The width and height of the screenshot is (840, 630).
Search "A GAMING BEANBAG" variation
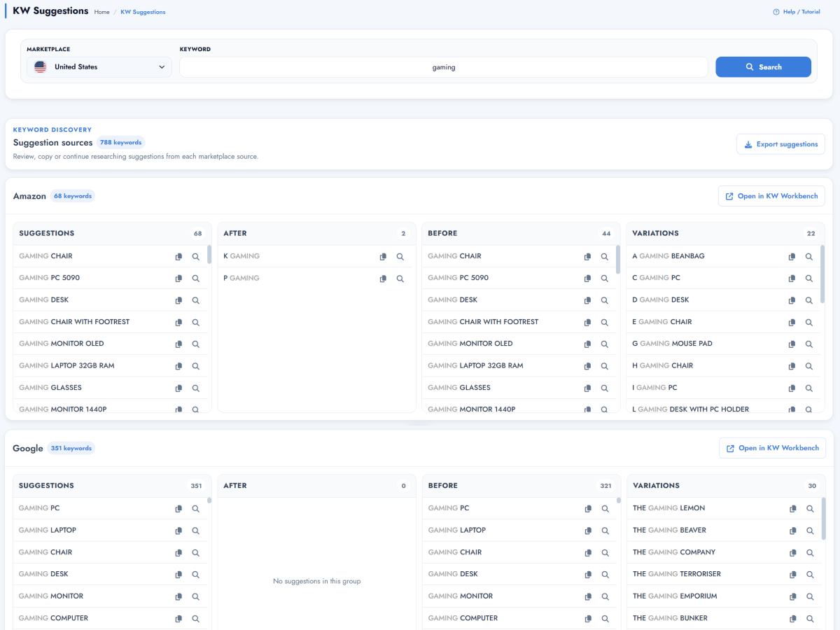[x=809, y=257]
